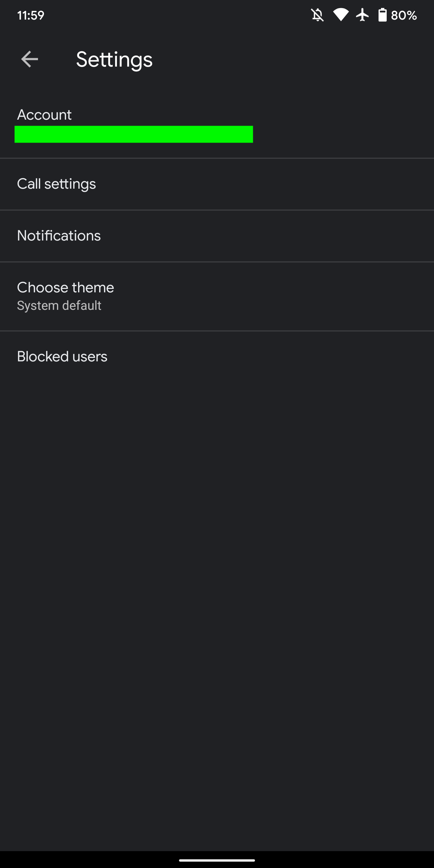Open the Choose theme option
Viewport: 434px width, 868px height.
[x=217, y=296]
